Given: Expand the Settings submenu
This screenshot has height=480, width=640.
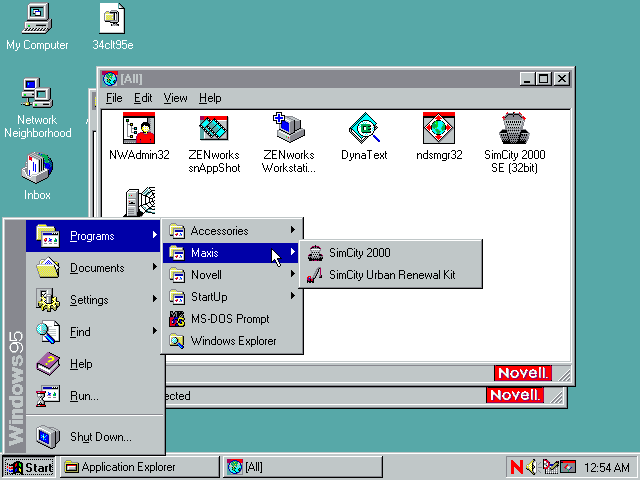Looking at the screenshot, I should tap(93, 300).
